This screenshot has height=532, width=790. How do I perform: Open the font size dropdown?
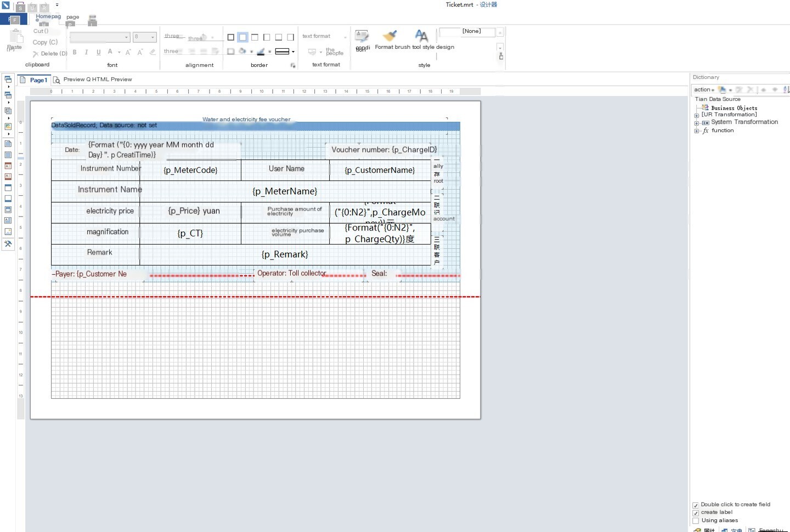[x=153, y=37]
